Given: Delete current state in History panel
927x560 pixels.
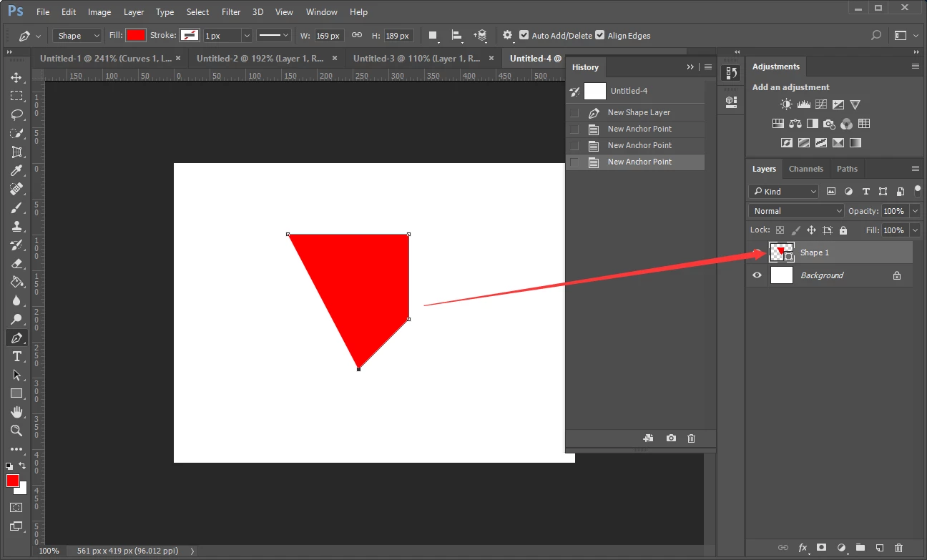Looking at the screenshot, I should pos(691,438).
